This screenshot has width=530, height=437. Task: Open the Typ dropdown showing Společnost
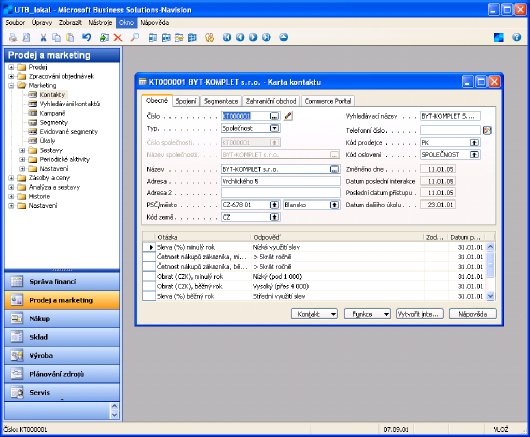[274, 128]
